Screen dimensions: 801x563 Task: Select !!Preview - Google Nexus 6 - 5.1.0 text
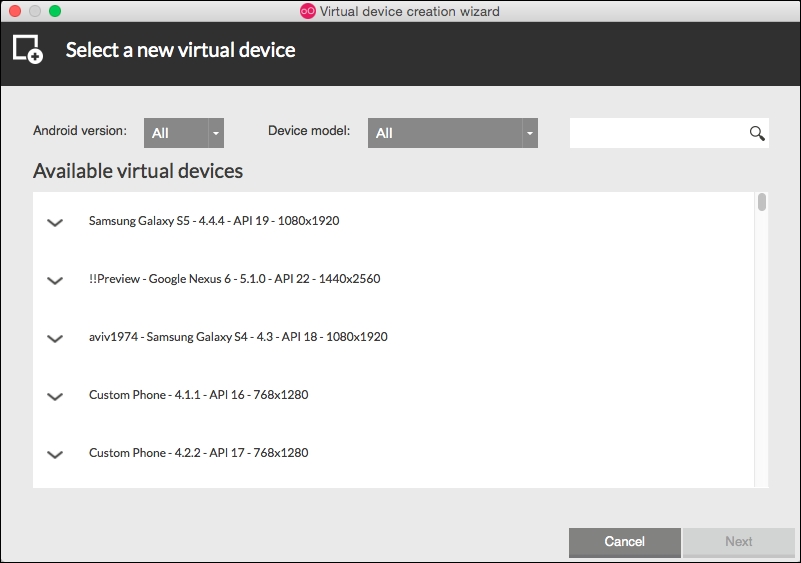(x=234, y=279)
